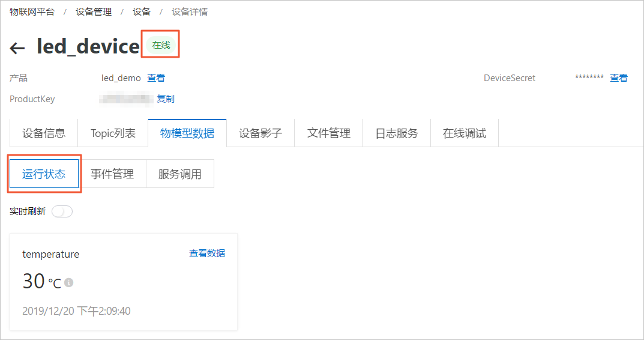Viewport: 644px width, 340px height.
Task: Select the 运行状态 sub-tab
Action: tap(44, 174)
